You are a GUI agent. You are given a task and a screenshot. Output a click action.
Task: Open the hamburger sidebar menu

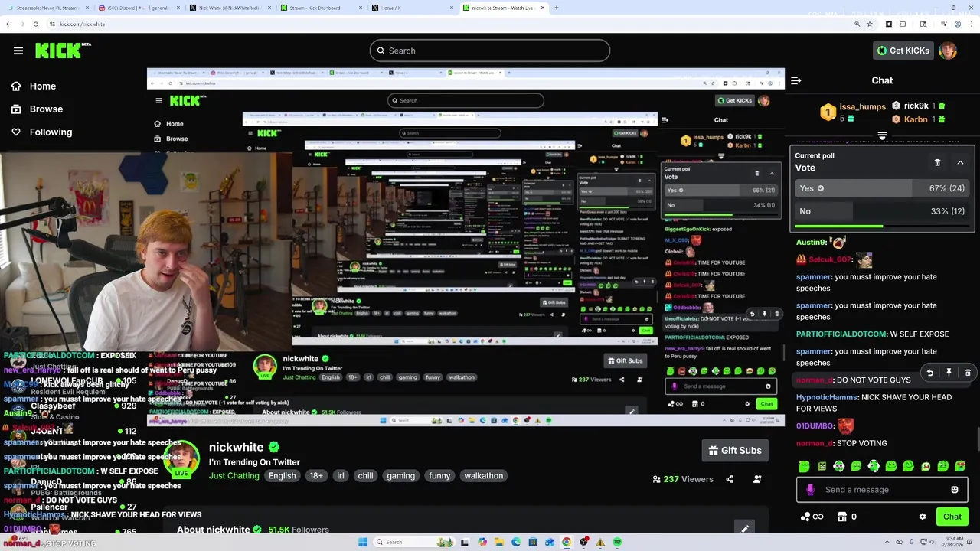tap(18, 51)
